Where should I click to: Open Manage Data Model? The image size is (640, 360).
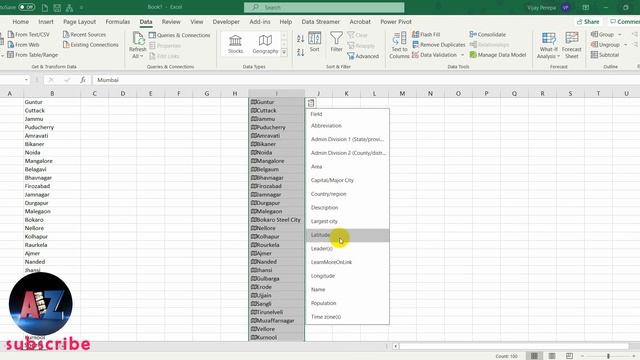coord(498,54)
